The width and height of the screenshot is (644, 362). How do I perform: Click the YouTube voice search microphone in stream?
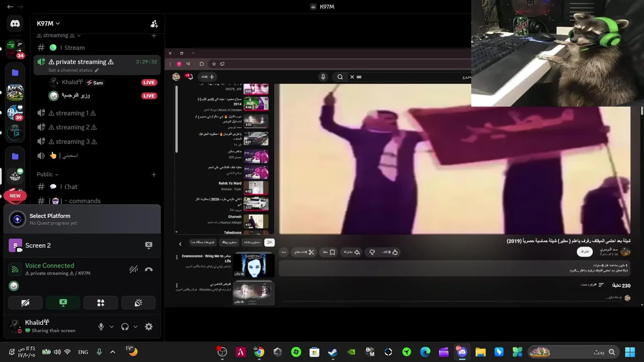[x=323, y=77]
